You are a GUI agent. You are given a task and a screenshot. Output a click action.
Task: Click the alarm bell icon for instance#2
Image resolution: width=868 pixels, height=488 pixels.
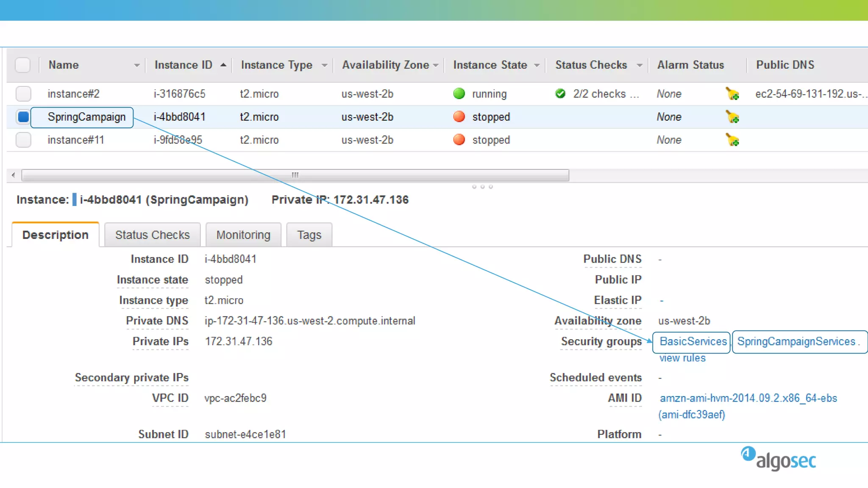(732, 94)
